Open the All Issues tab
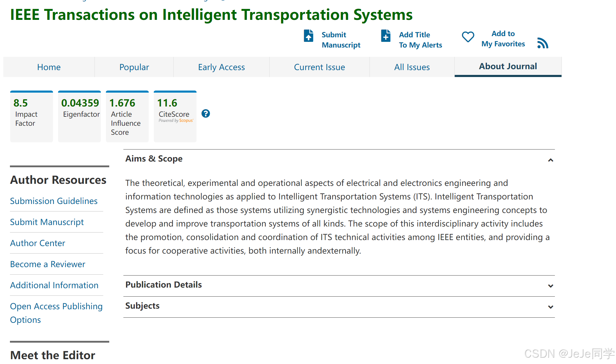The image size is (616, 364). pyautogui.click(x=412, y=67)
